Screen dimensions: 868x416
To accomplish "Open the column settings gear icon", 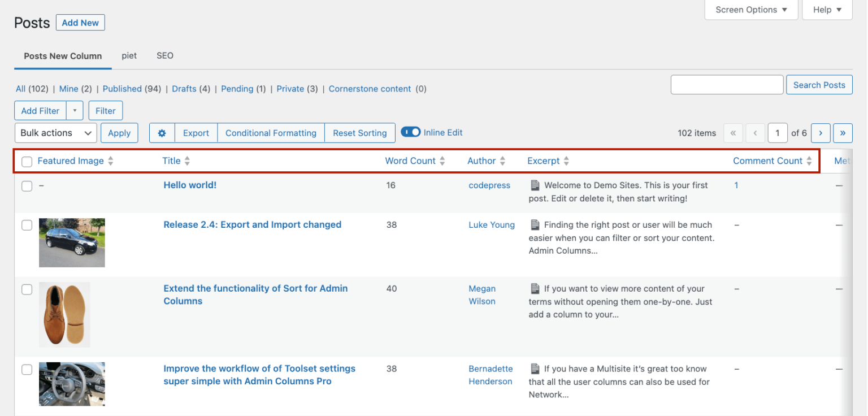I will pyautogui.click(x=162, y=133).
